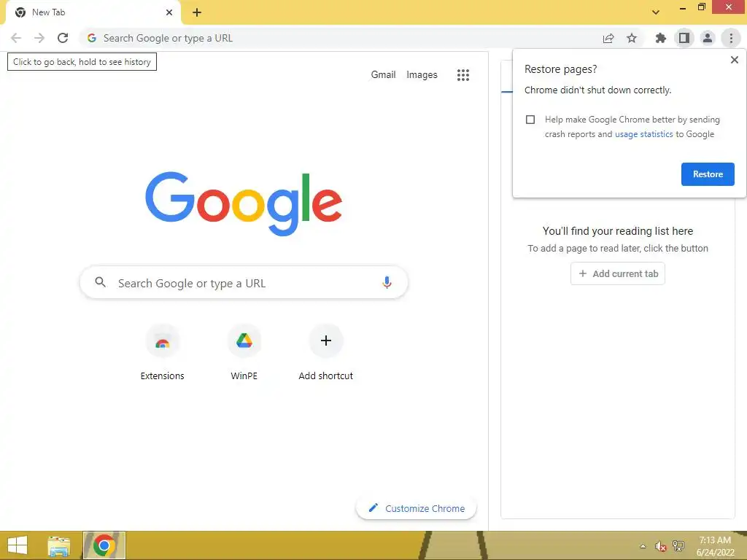Reload the page with the refresh icon
This screenshot has height=560, width=747.
tap(63, 38)
